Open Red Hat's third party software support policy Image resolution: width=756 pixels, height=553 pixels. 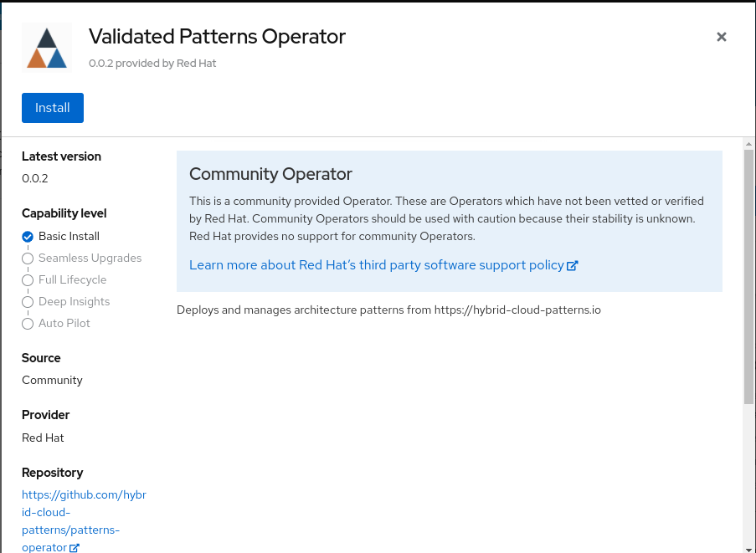(377, 265)
